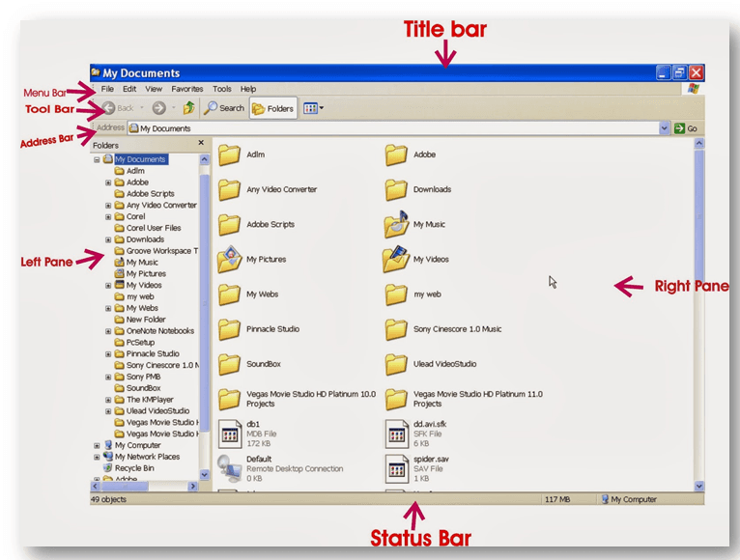This screenshot has height=560, width=740.
Task: Select the dd.avi.sfk file icon
Action: point(396,434)
